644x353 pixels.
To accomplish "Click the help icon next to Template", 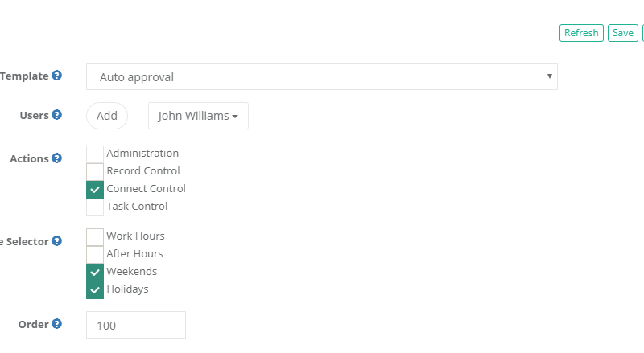I will pyautogui.click(x=57, y=76).
